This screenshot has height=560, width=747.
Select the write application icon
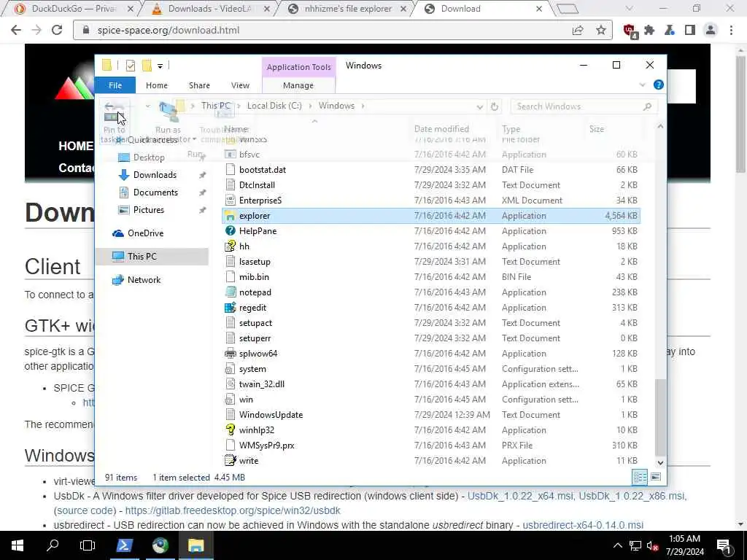[x=230, y=461]
